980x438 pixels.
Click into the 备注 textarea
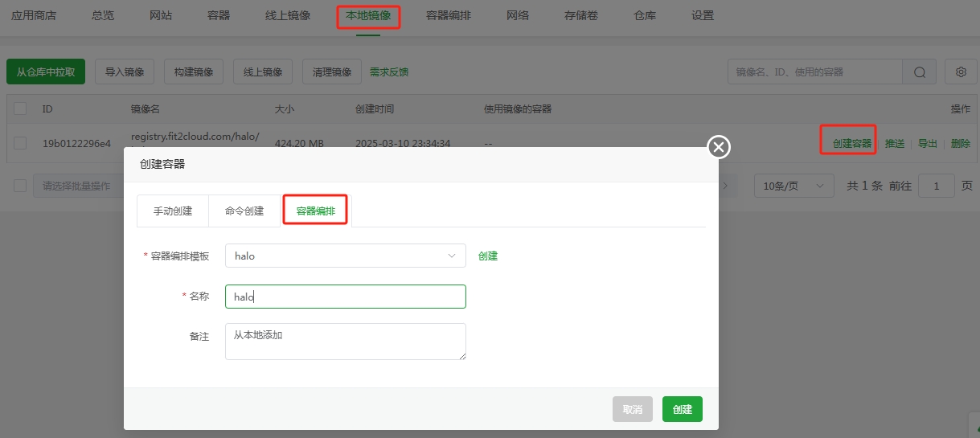pos(345,342)
